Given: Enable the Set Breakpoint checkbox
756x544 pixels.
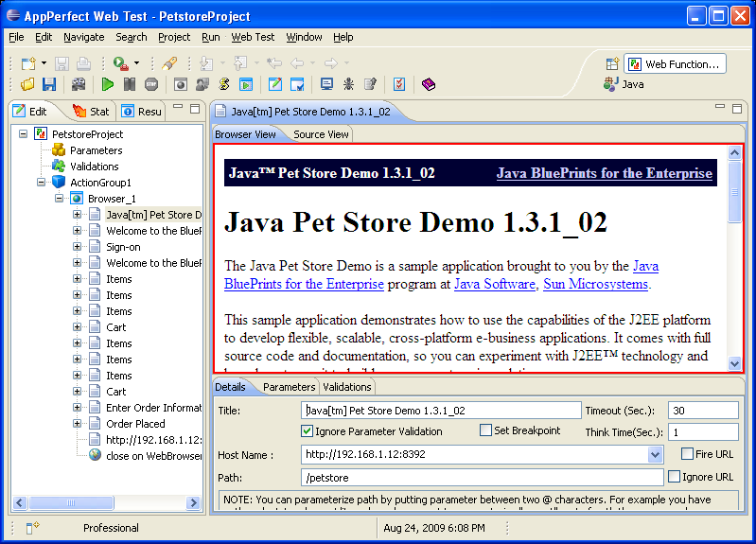Looking at the screenshot, I should (x=485, y=430).
